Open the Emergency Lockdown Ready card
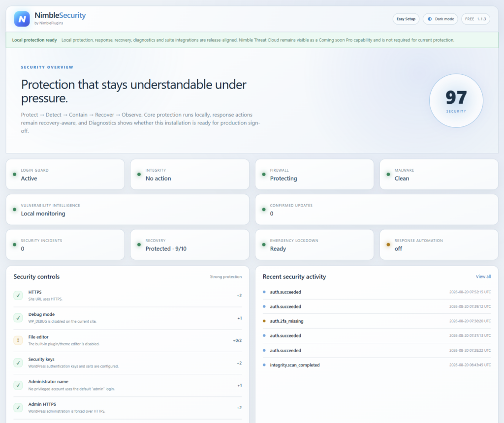Image resolution: width=504 pixels, height=423 pixels. (x=315, y=244)
